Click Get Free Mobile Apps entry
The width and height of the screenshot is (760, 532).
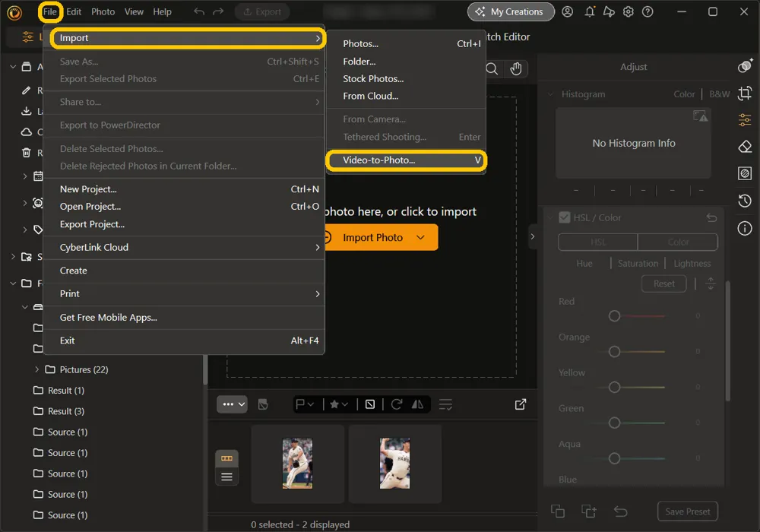tap(184, 318)
